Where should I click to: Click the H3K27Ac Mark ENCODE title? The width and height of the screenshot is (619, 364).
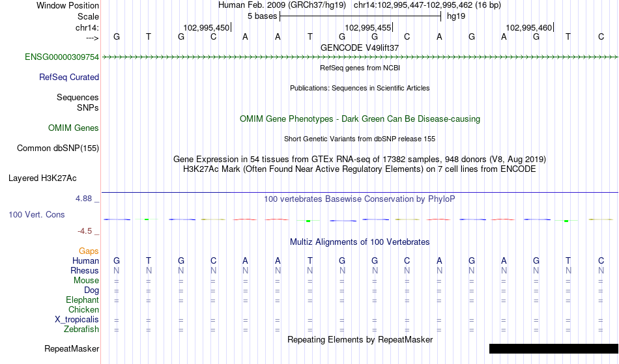[360, 169]
